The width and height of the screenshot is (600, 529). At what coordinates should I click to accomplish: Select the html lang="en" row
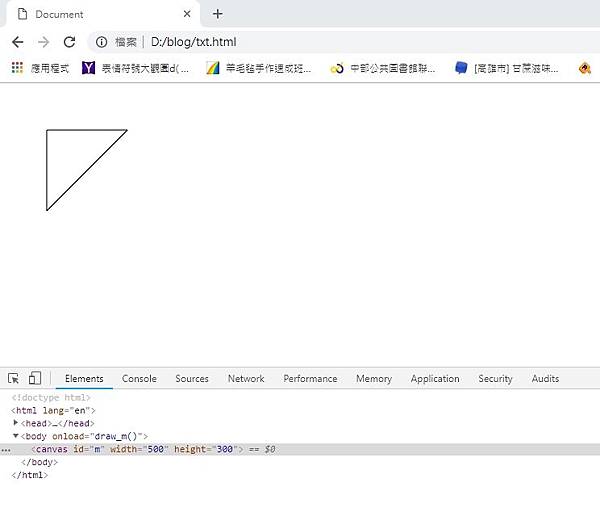[53, 410]
